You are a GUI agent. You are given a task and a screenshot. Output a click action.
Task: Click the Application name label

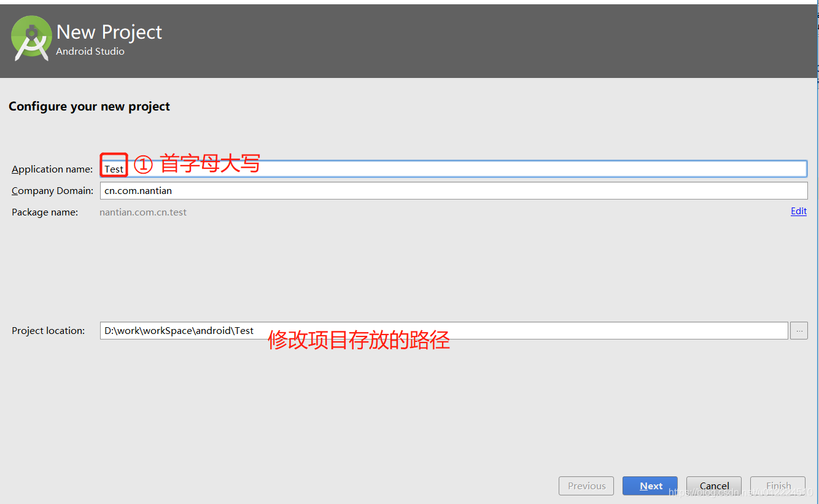click(x=52, y=169)
